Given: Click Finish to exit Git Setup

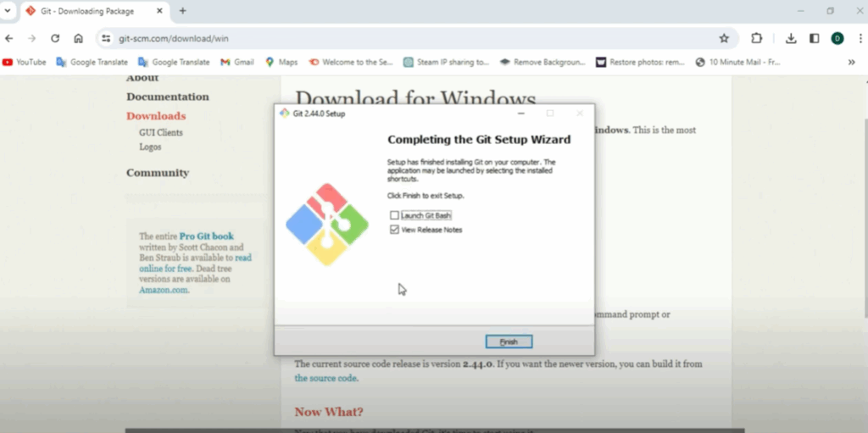Looking at the screenshot, I should [x=509, y=341].
